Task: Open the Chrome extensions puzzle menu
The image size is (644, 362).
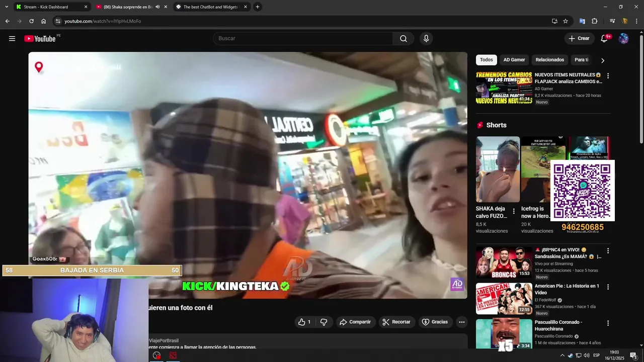Action: point(595,21)
